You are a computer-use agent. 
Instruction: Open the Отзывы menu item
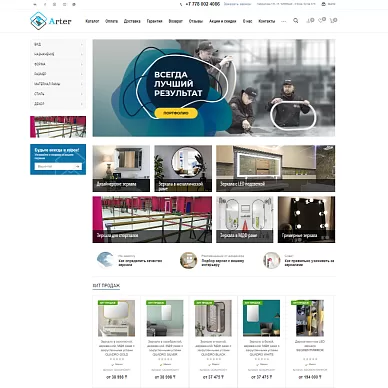click(196, 21)
